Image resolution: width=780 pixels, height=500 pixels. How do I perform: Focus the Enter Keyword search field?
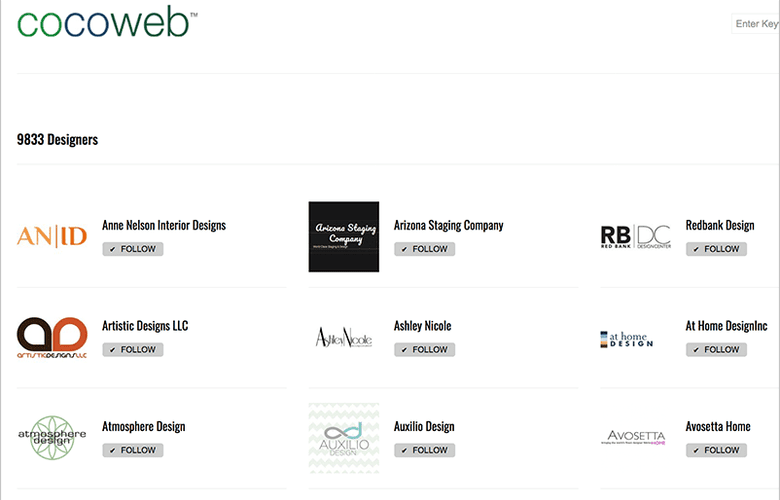click(x=756, y=23)
